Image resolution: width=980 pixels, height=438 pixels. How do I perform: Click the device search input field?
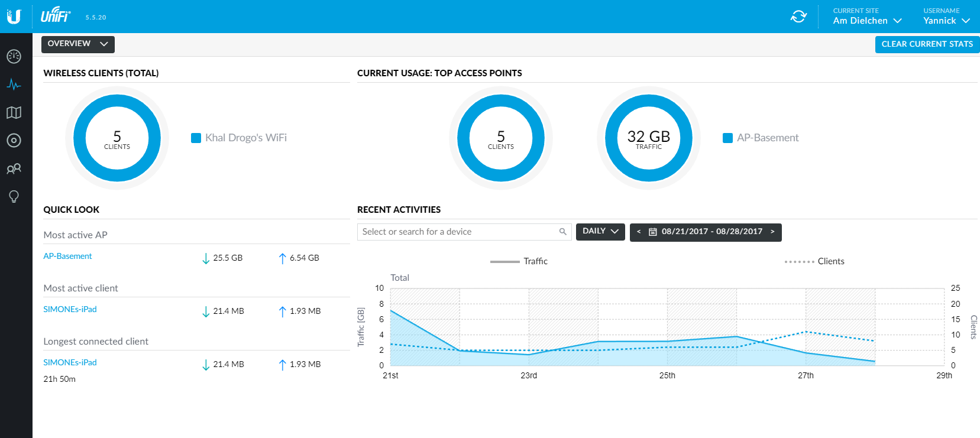(x=458, y=232)
